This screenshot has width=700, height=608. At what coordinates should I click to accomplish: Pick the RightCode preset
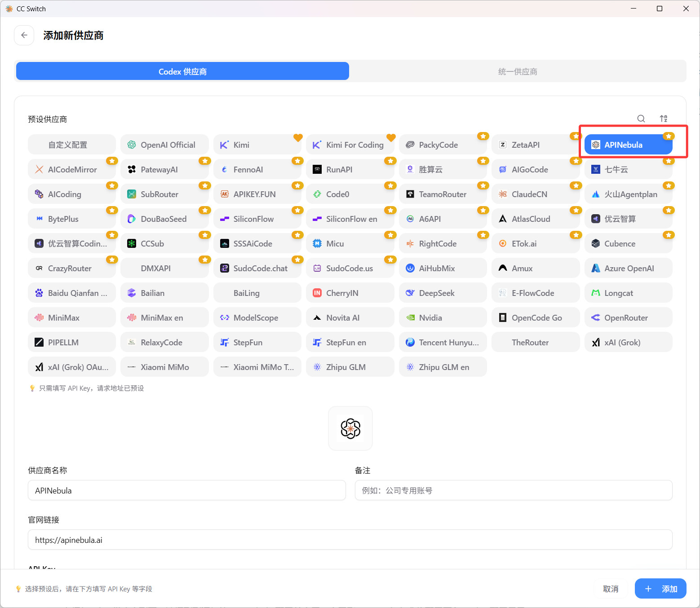coord(443,243)
